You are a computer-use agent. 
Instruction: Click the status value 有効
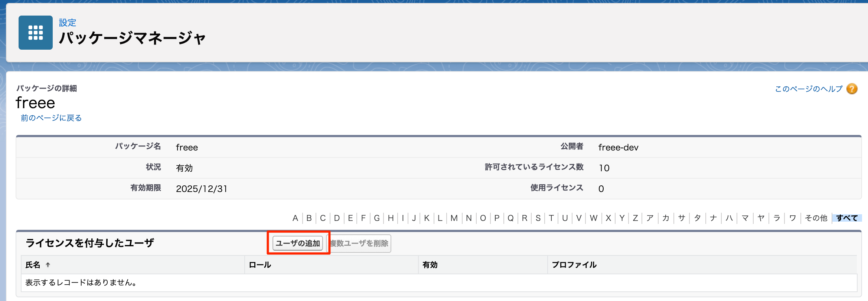point(184,168)
